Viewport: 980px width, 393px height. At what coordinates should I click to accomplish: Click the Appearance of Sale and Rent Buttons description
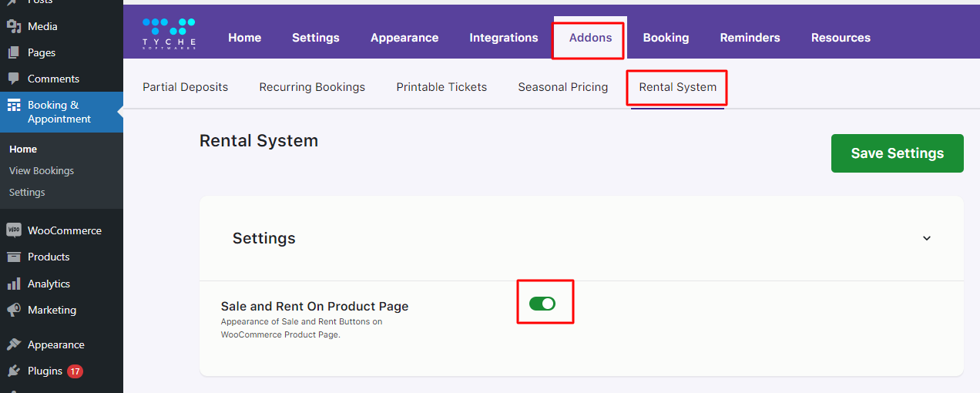tap(301, 328)
